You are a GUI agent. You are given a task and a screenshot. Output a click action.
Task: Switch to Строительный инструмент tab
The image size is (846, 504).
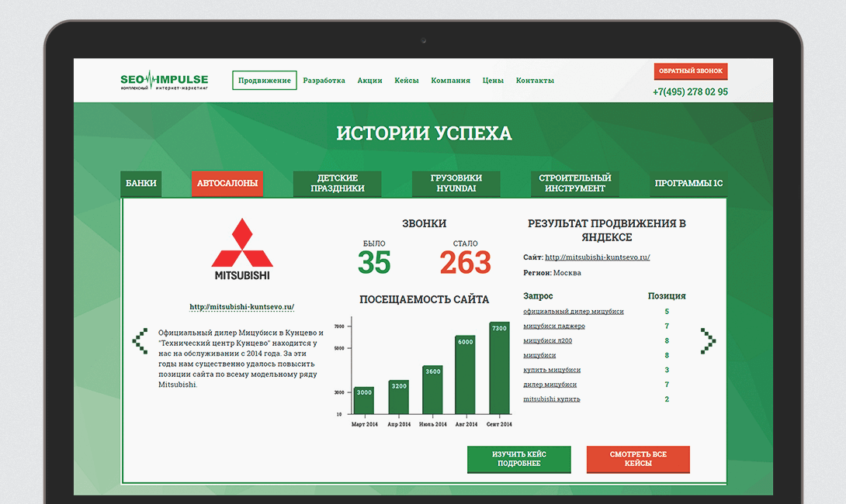574,183
